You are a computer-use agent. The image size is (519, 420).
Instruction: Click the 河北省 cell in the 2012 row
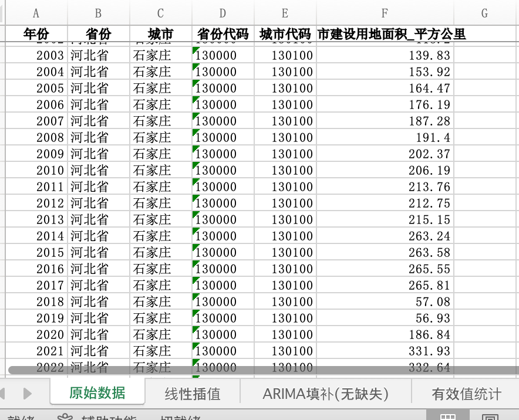[99, 203]
